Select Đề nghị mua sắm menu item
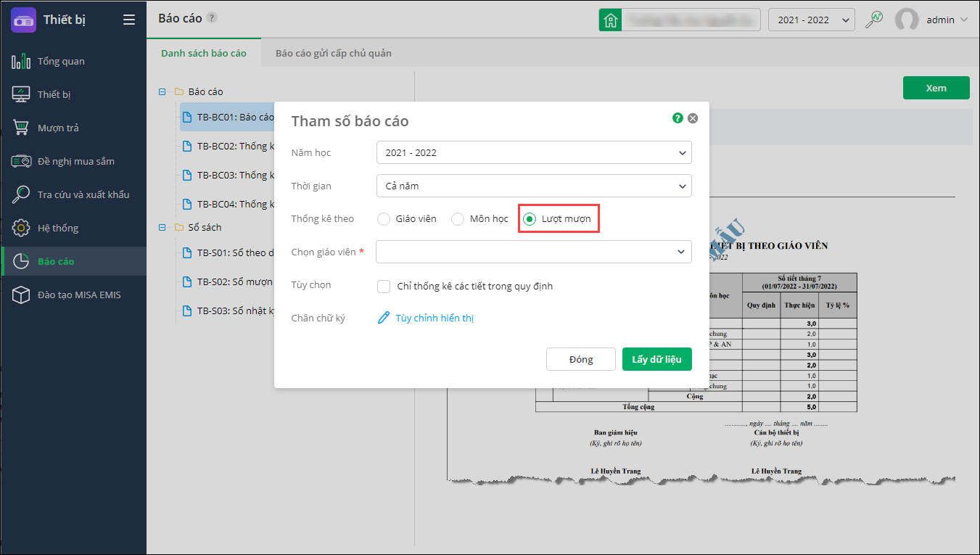980x555 pixels. [73, 161]
